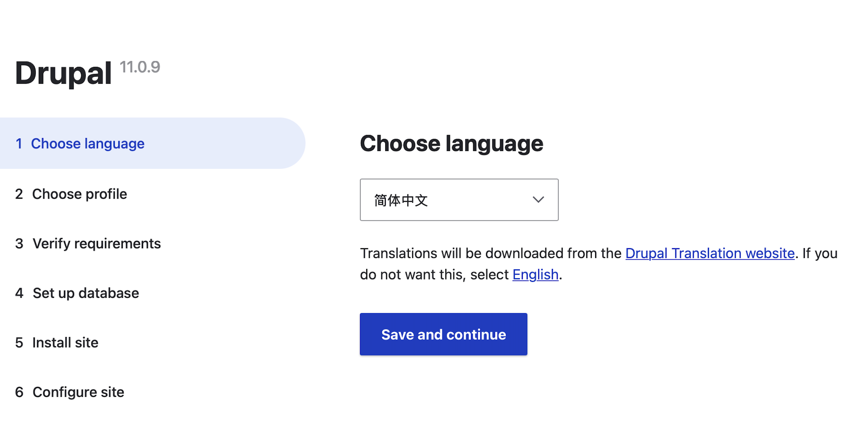Open the Drupal Translation website link

point(710,253)
